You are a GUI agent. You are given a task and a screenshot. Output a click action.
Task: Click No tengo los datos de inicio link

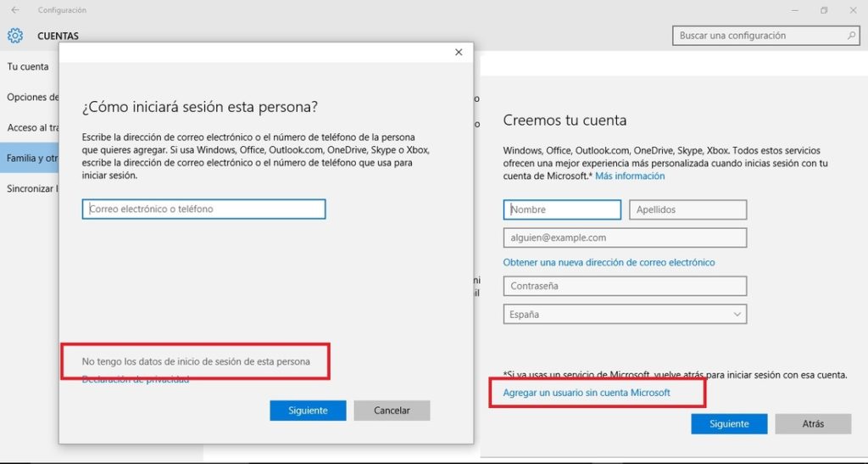click(x=196, y=361)
